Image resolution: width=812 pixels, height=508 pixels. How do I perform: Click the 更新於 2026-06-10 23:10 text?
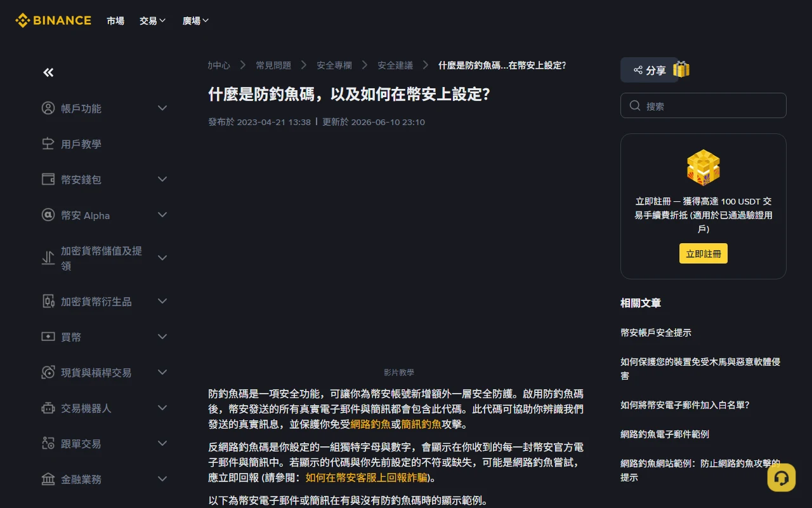tap(374, 122)
